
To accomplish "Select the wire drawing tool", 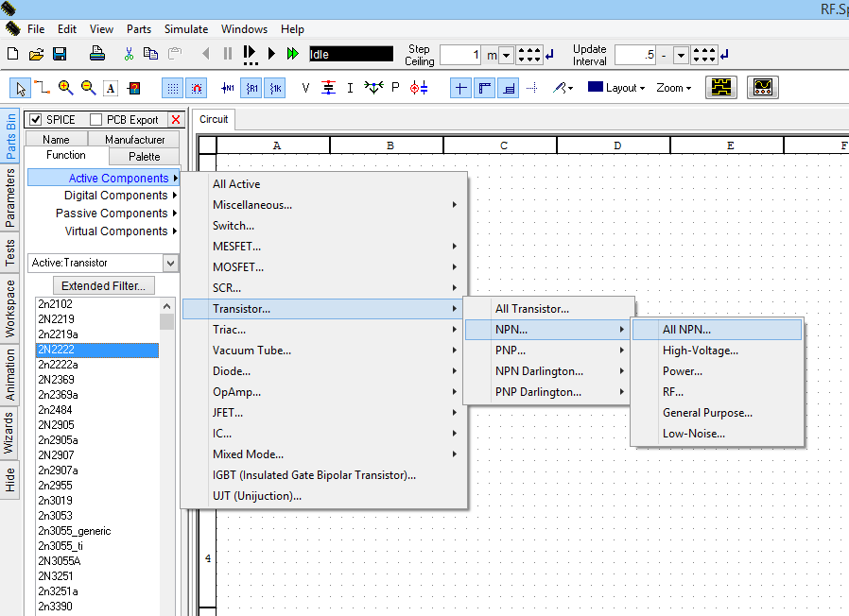I will [43, 88].
